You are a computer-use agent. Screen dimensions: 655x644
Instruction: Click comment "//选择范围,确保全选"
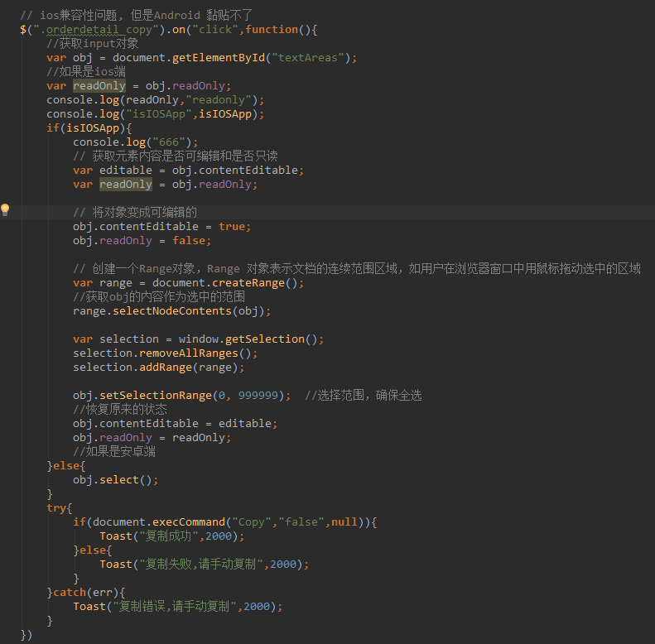(x=364, y=396)
